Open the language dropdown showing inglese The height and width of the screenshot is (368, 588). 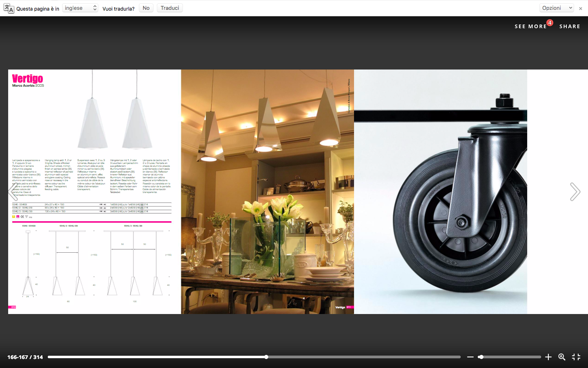(80, 8)
